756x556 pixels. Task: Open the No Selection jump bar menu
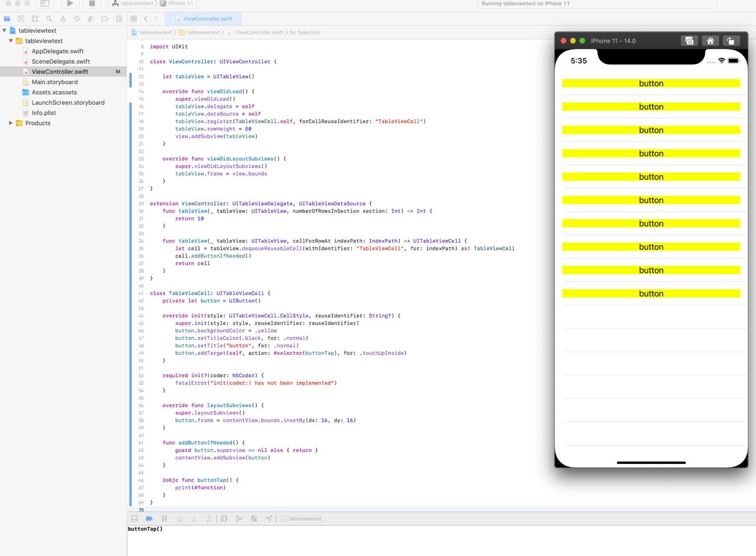(305, 32)
